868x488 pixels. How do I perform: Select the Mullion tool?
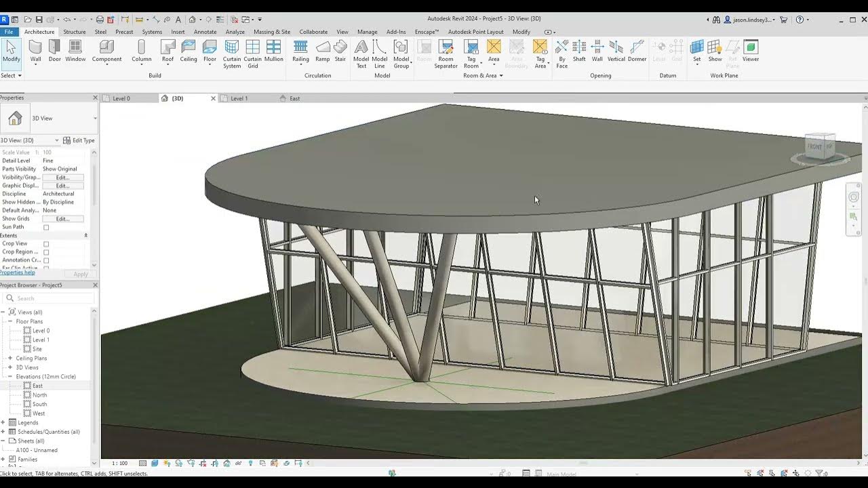point(274,51)
